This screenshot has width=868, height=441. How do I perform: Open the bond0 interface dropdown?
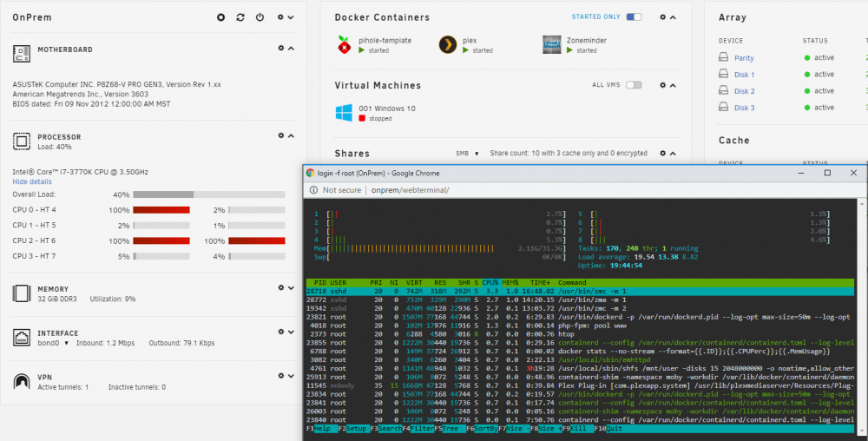pyautogui.click(x=53, y=343)
